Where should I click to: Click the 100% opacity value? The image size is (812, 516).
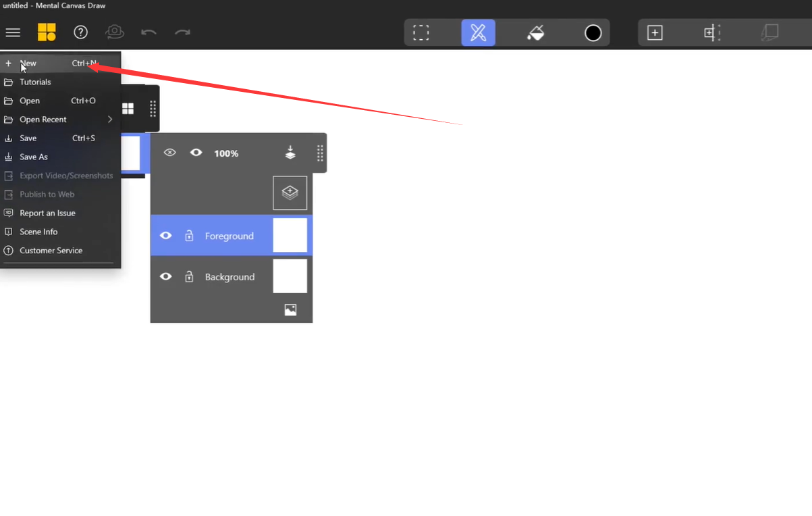click(x=226, y=153)
